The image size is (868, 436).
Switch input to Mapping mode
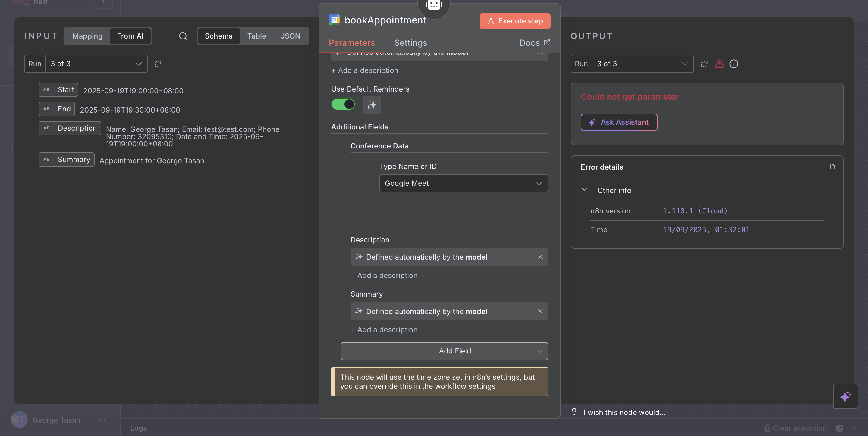coord(87,36)
